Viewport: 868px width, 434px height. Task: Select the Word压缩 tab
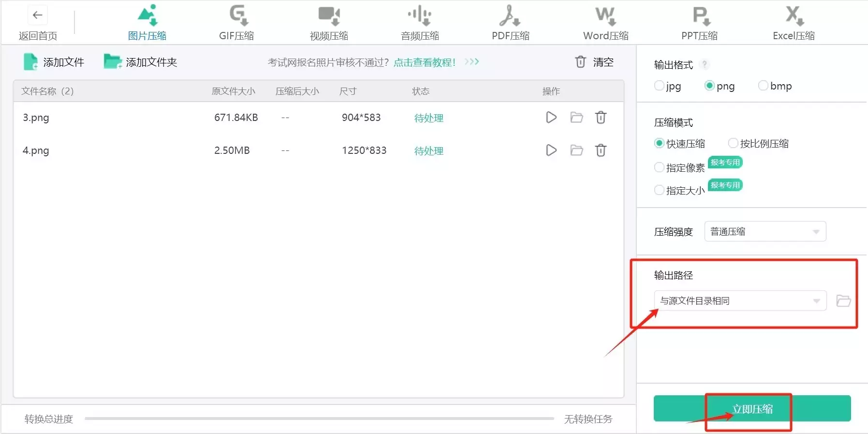click(x=605, y=23)
